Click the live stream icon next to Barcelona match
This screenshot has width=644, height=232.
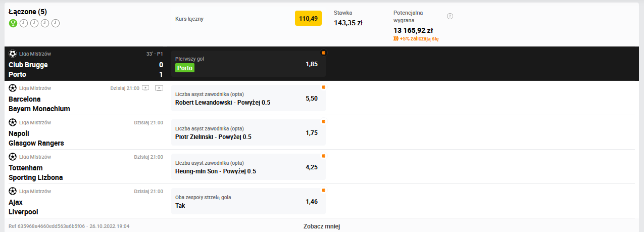pyautogui.click(x=145, y=88)
